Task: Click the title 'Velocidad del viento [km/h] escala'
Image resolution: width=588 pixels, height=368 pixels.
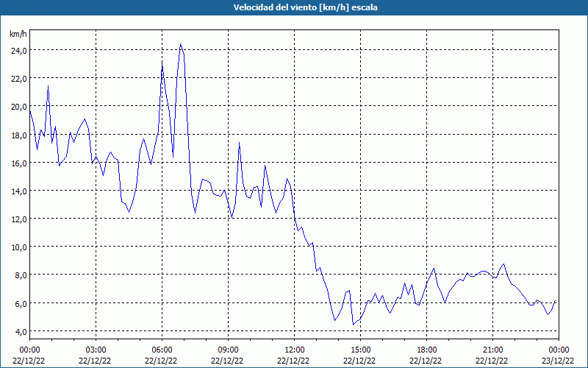Action: coord(305,7)
